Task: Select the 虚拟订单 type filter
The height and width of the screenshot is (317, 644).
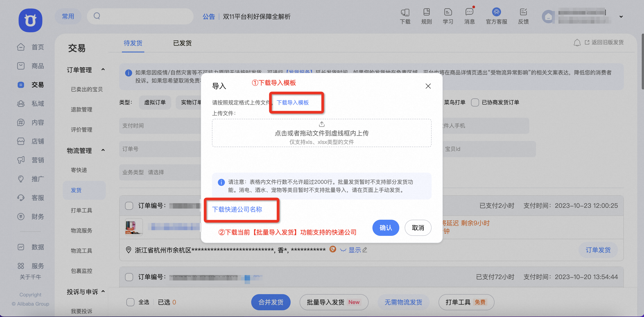Action: point(155,102)
